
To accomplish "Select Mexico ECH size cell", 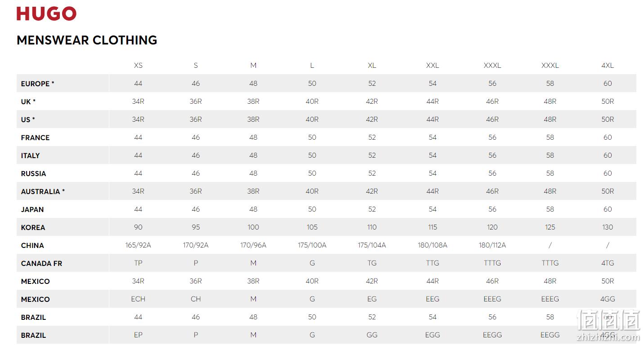I will tap(138, 299).
